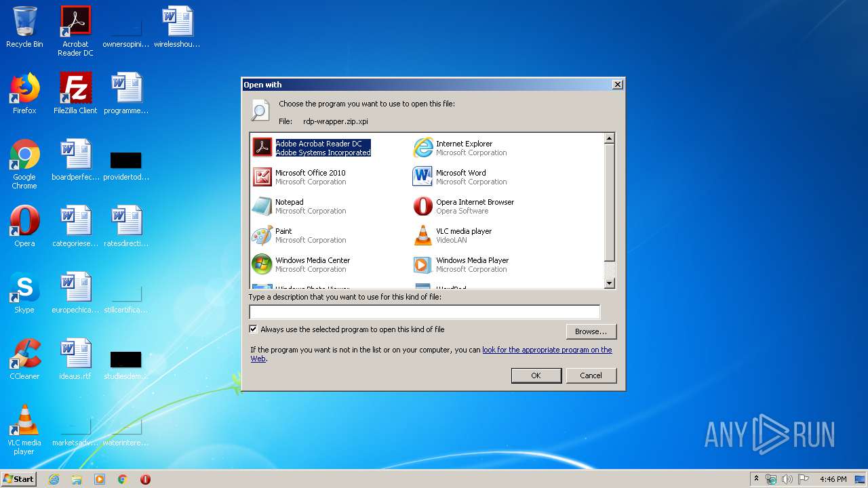The image size is (868, 488).
Task: Pick the Paint program icon
Action: (262, 235)
